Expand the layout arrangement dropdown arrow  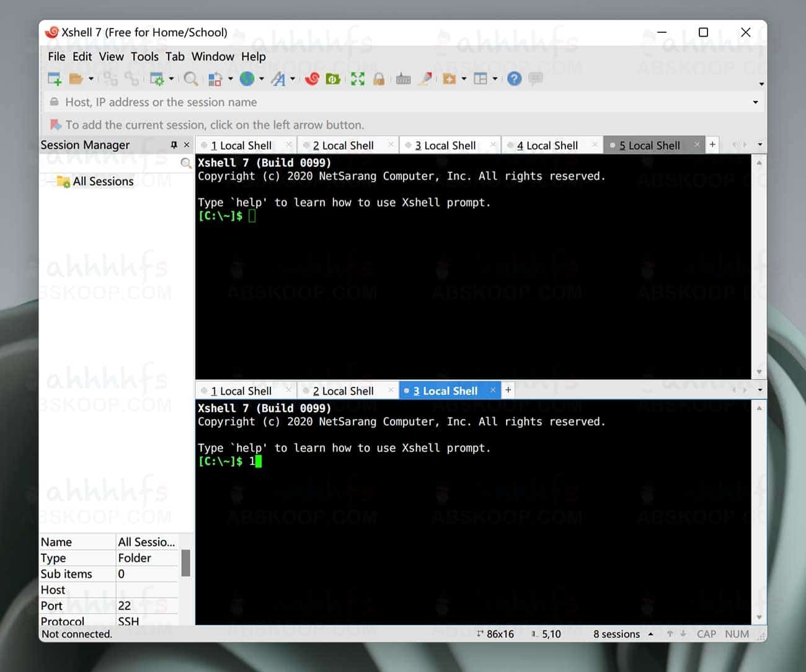(x=495, y=79)
